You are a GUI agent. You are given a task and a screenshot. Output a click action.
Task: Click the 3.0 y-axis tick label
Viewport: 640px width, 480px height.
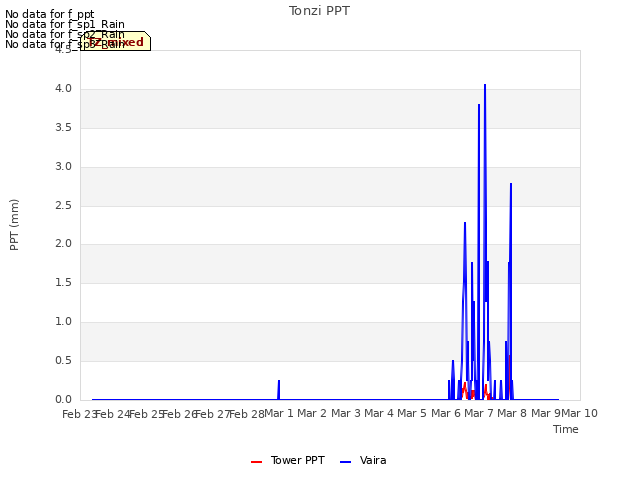tap(64, 167)
